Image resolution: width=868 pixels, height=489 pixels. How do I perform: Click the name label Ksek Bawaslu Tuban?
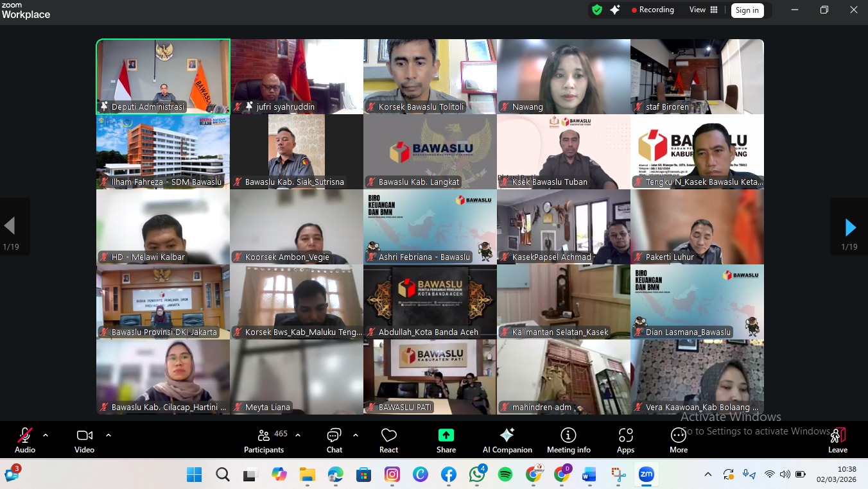point(550,182)
